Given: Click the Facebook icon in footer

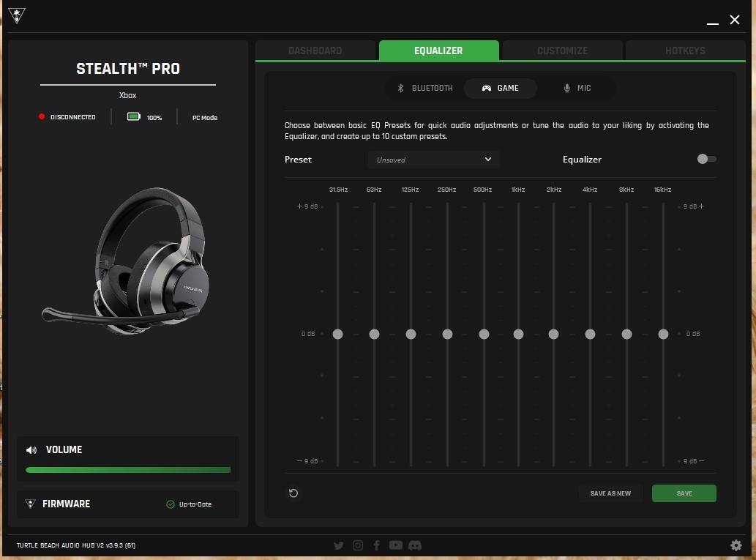Looking at the screenshot, I should point(376,545).
